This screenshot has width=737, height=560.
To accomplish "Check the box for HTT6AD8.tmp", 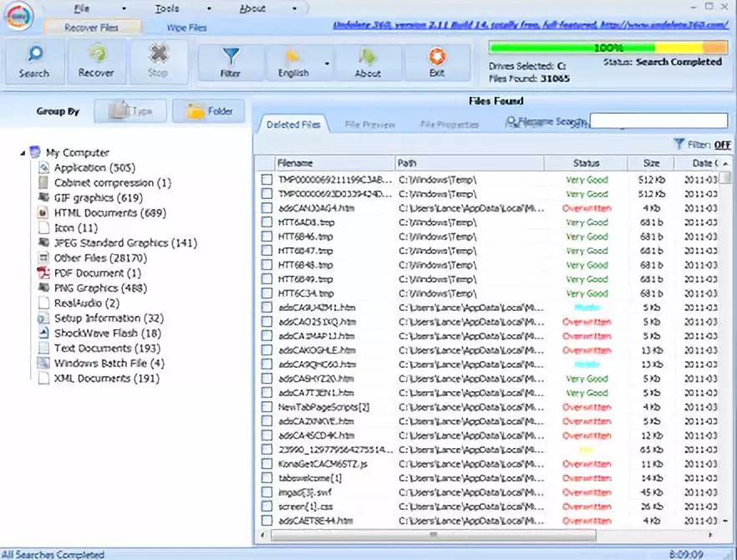I will coord(267,222).
